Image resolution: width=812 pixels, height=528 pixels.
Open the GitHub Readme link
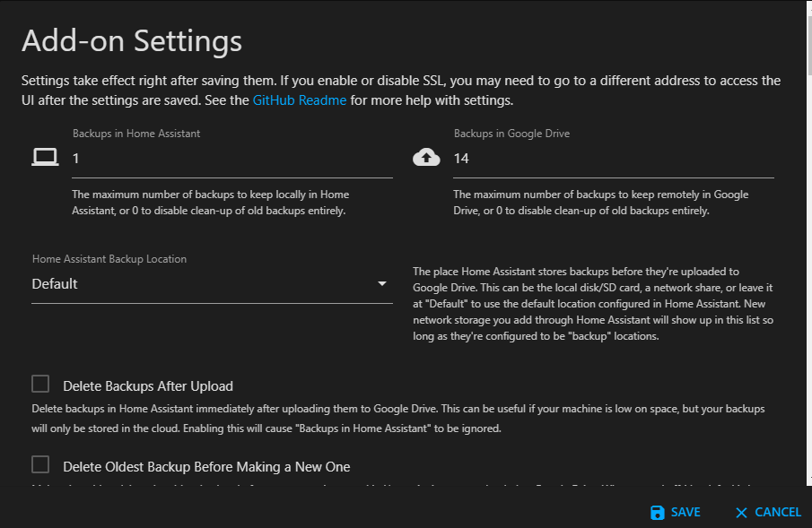point(300,100)
